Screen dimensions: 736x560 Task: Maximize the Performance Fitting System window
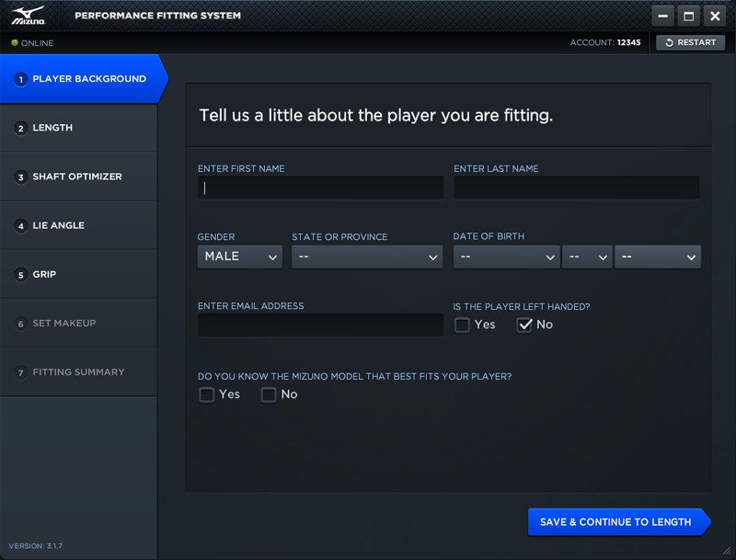[x=688, y=16]
